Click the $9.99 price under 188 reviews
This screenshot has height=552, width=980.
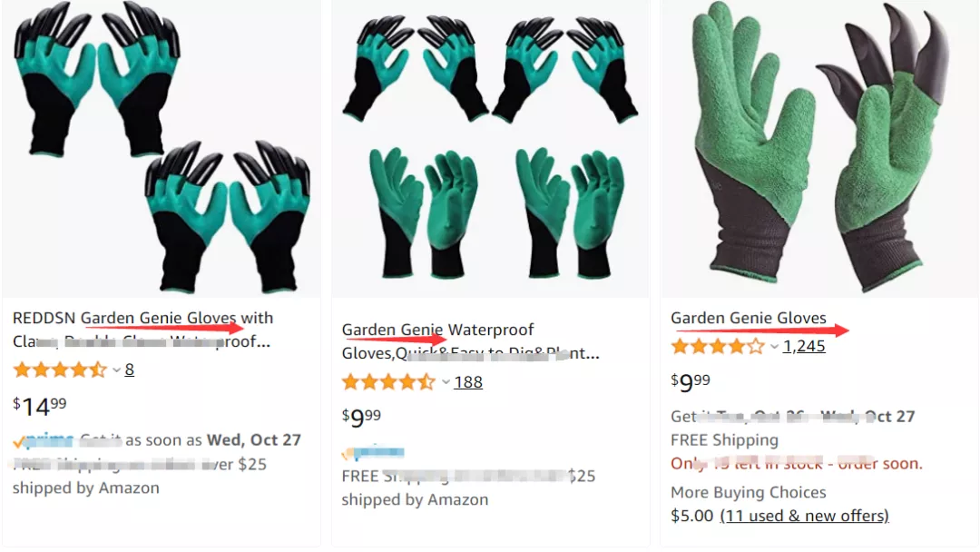coord(361,417)
